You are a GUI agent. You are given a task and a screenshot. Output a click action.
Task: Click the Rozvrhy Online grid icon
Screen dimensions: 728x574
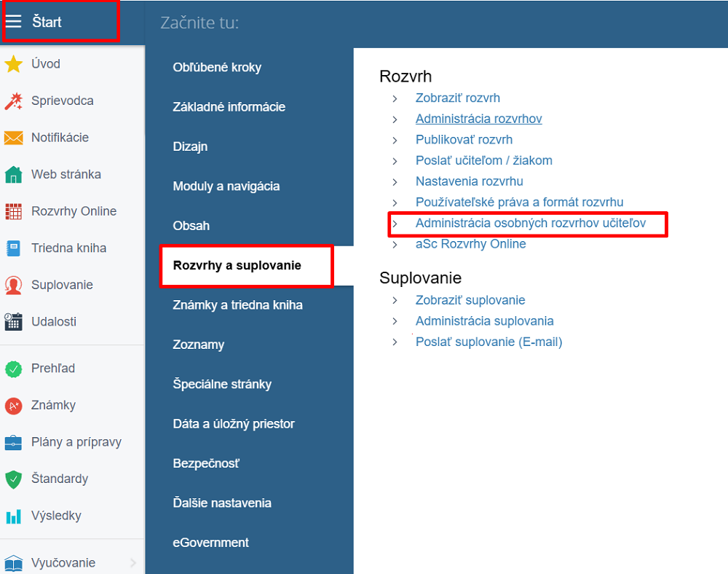click(x=13, y=211)
